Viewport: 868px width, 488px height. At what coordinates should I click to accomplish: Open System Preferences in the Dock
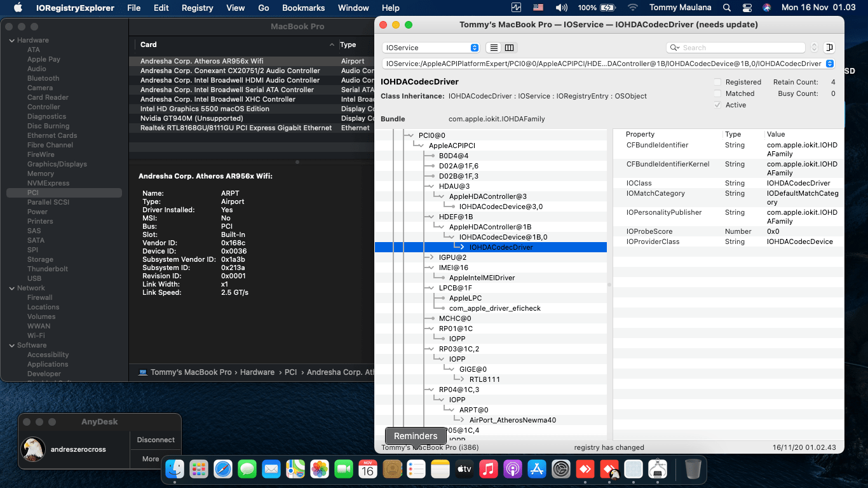pos(561,470)
